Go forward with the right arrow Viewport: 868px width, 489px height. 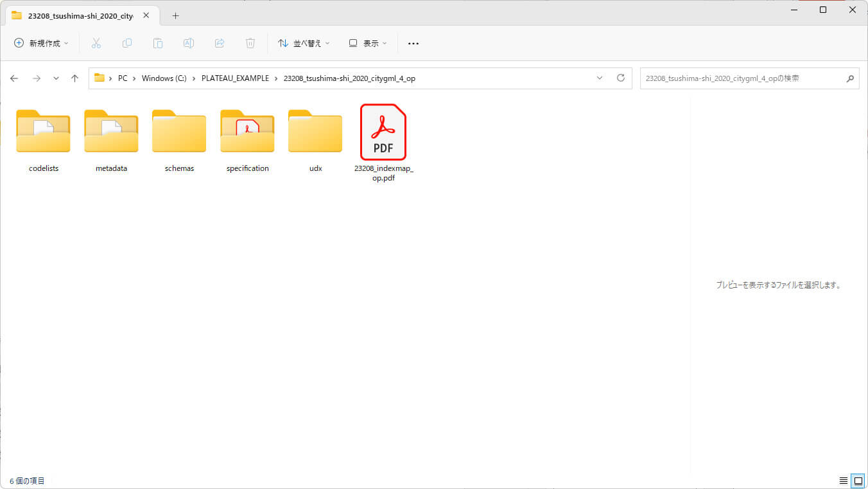tap(37, 78)
